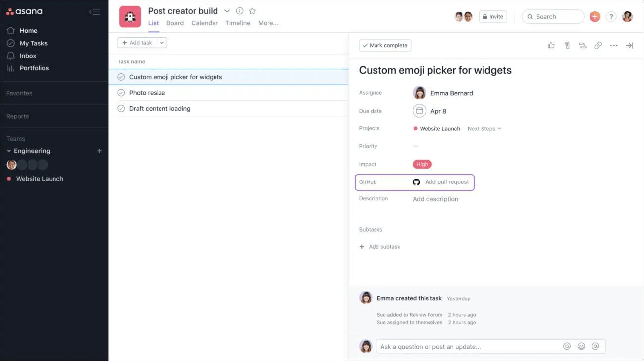Mention someone with the @ icon
Image resolution: width=644 pixels, height=361 pixels.
click(x=566, y=346)
